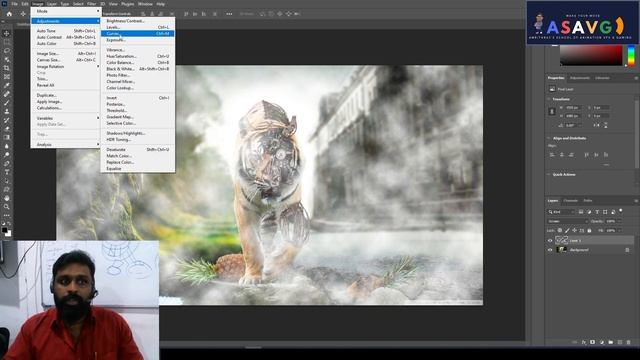Toggle link width and height in Transform
Viewport: 640px width, 360px height.
pyautogui.click(x=552, y=111)
